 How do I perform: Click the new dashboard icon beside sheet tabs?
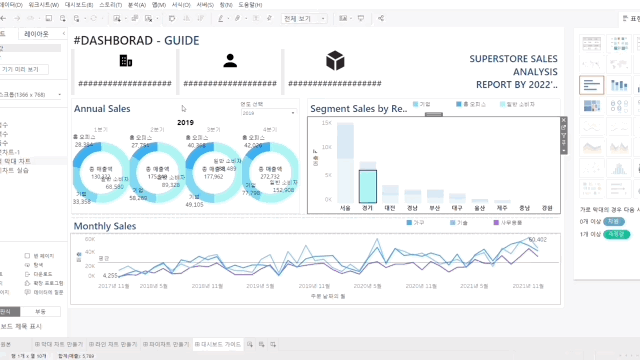point(262,344)
